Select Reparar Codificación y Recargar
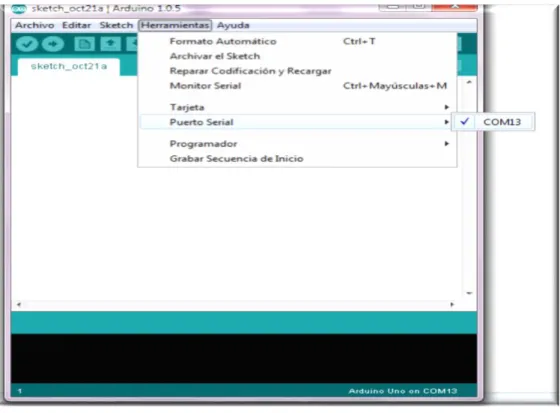The image size is (560, 413). click(297, 71)
